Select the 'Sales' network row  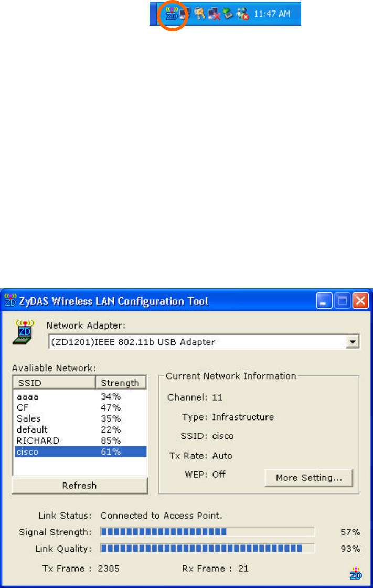point(80,418)
